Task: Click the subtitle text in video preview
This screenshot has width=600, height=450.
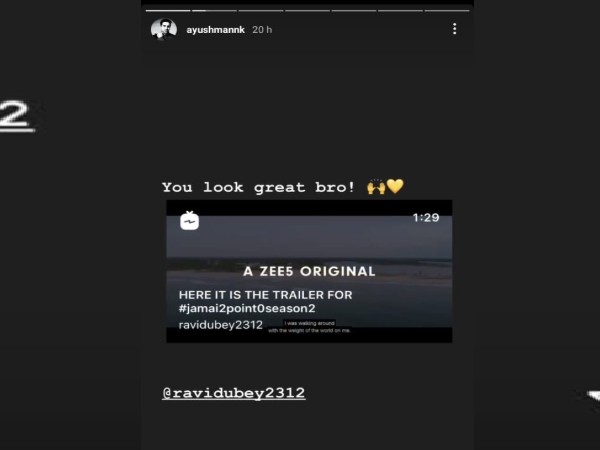Action: (x=309, y=327)
